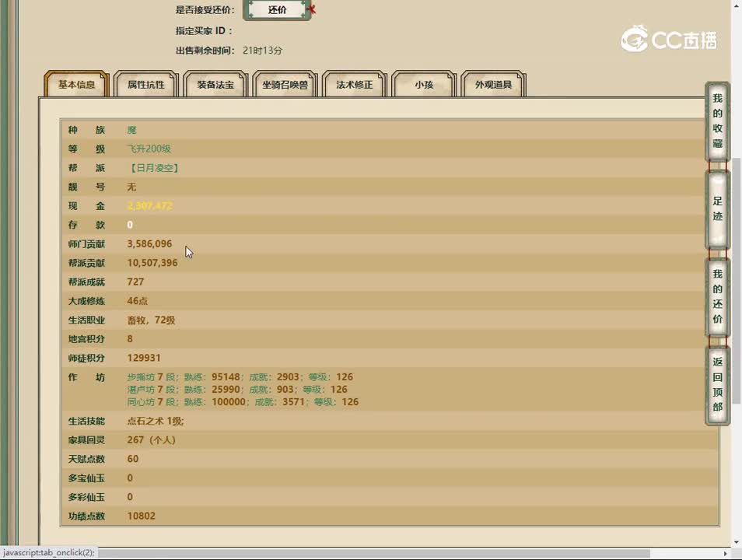The width and height of the screenshot is (742, 560).
Task: Open 我的还价 side button
Action: pyautogui.click(x=717, y=297)
